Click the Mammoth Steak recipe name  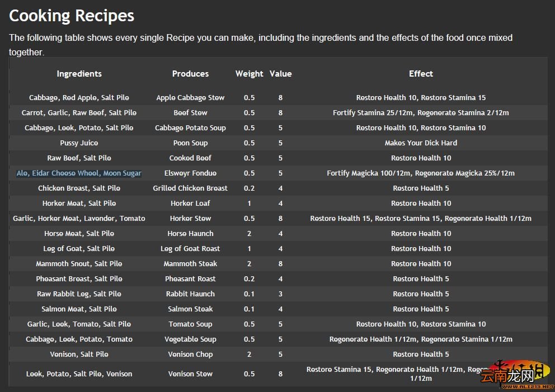[x=190, y=264]
